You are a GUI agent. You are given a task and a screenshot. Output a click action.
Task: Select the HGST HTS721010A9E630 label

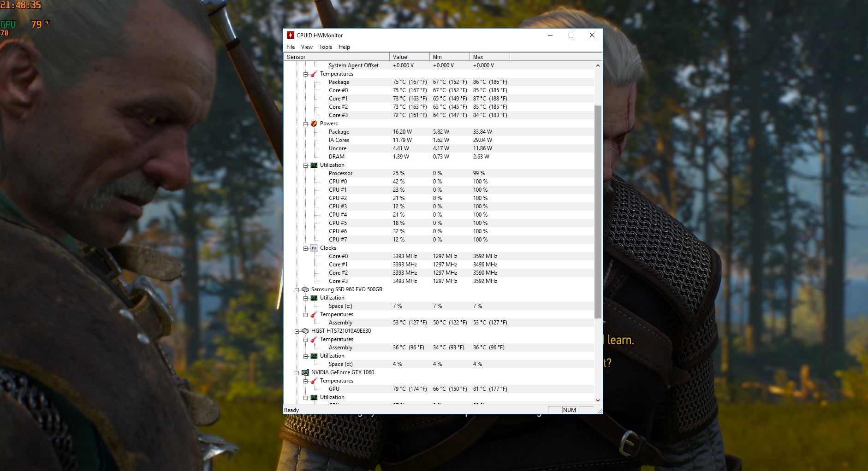341,331
